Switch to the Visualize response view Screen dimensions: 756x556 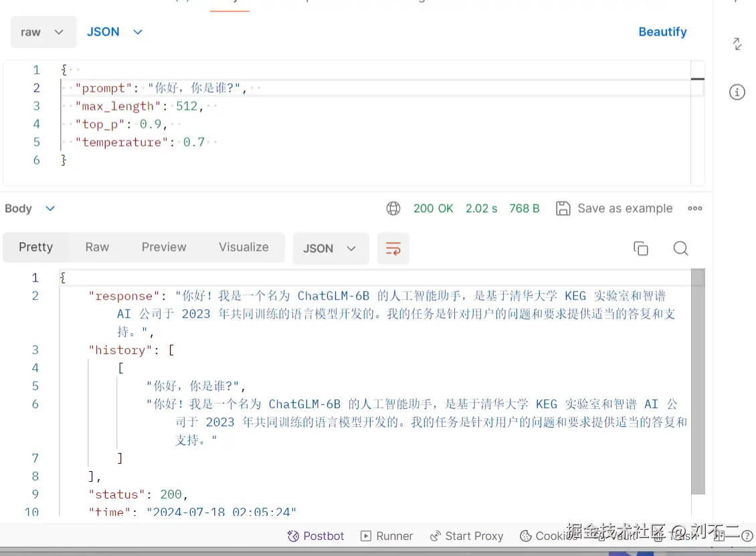coord(244,248)
